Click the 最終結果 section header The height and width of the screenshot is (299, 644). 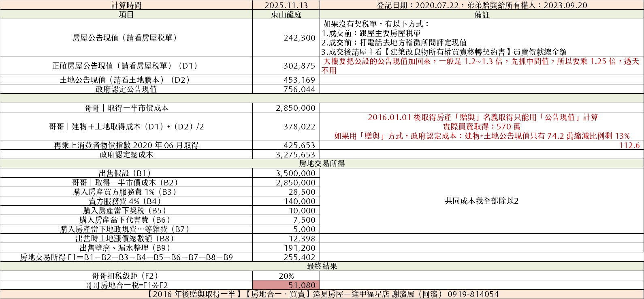click(x=322, y=267)
